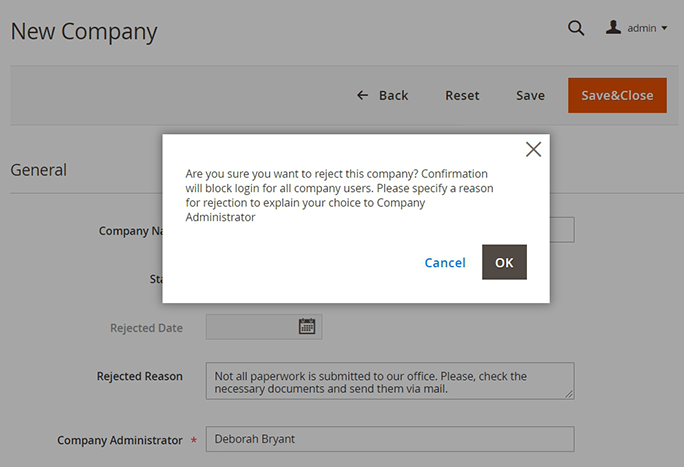
Task: Close the rejection dialog with X
Action: click(533, 149)
